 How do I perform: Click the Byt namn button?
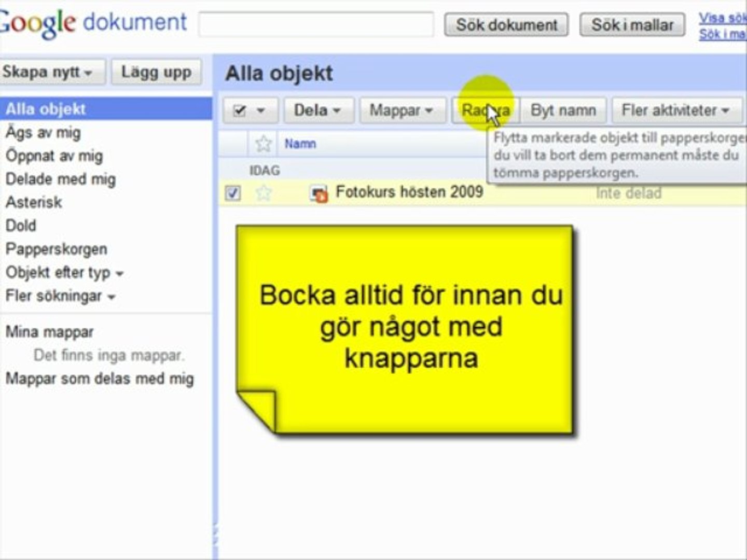click(563, 110)
